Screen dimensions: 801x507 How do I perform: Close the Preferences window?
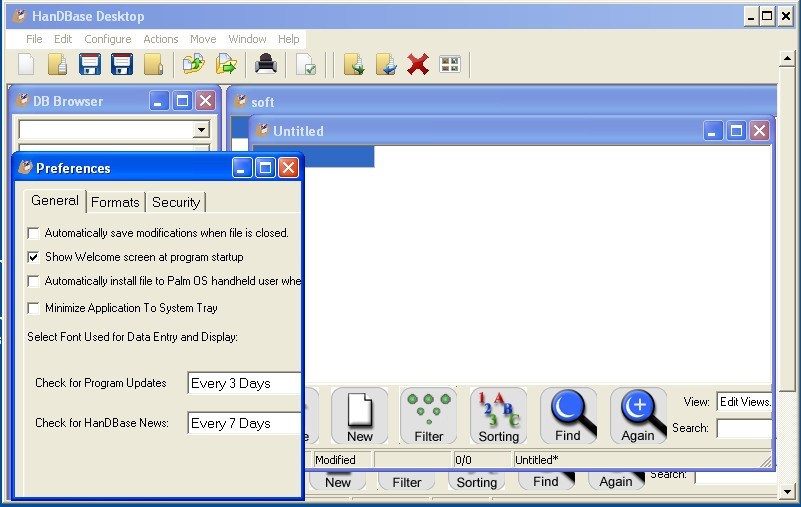coord(288,168)
